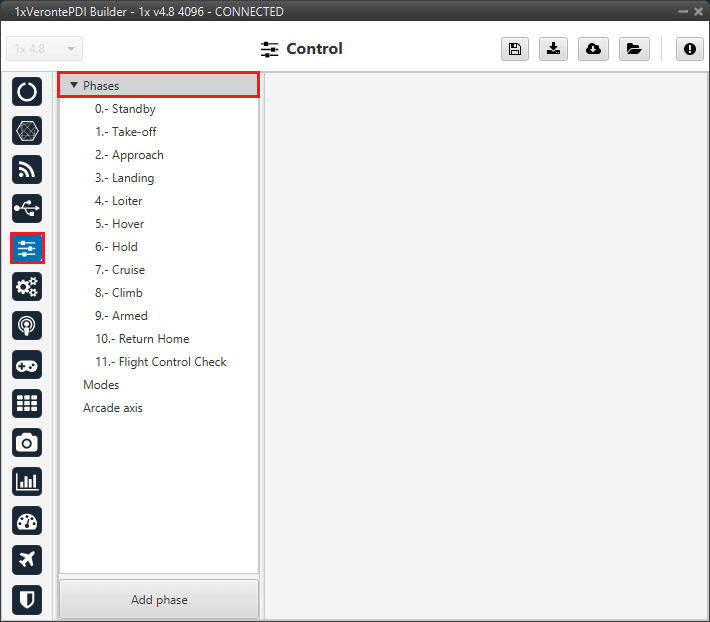This screenshot has height=622, width=710.
Task: Open the USB connections sidebar icon
Action: tap(27, 209)
